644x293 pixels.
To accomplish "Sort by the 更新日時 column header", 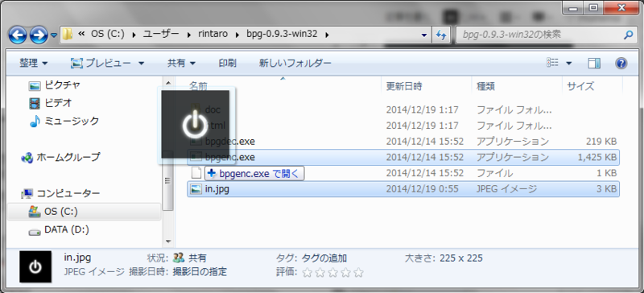I will click(x=404, y=86).
